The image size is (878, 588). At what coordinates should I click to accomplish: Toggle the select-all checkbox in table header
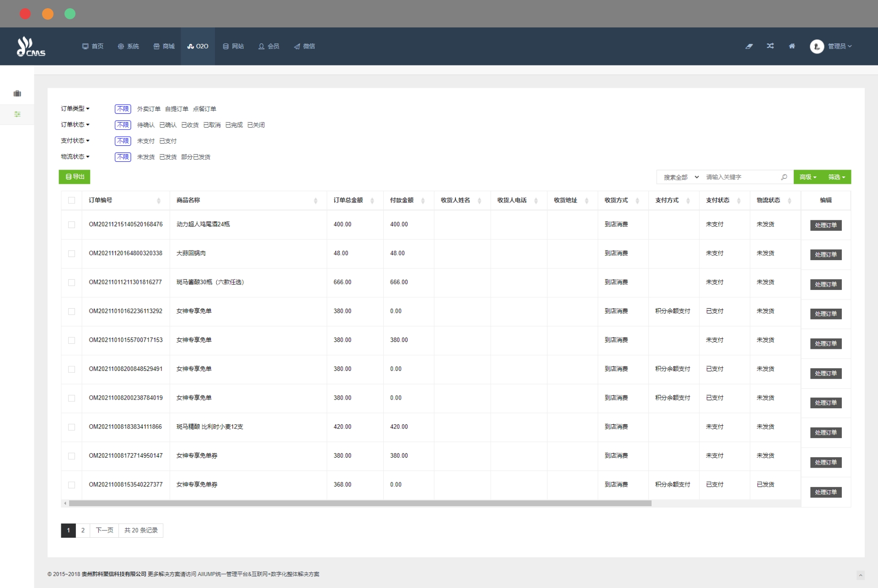pos(71,200)
